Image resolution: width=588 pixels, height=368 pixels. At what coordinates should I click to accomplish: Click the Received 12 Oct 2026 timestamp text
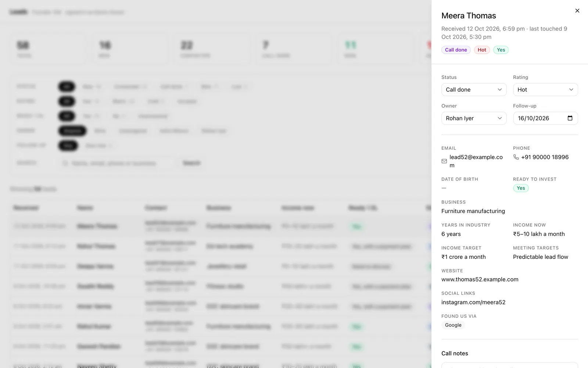coord(483,29)
